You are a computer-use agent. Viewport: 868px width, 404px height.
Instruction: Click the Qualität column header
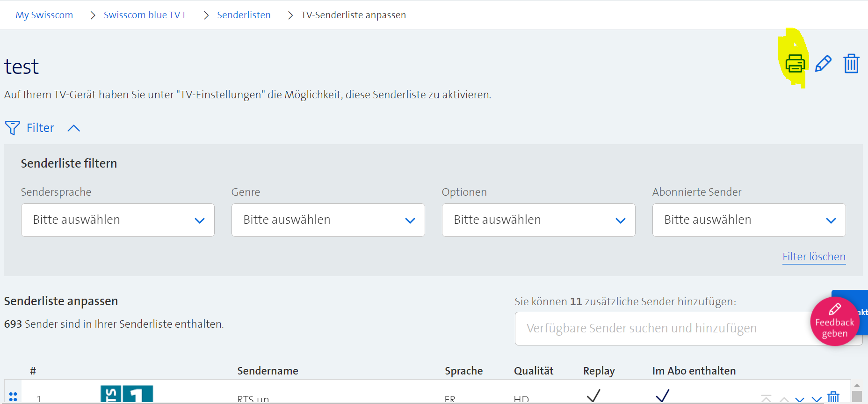(x=534, y=371)
